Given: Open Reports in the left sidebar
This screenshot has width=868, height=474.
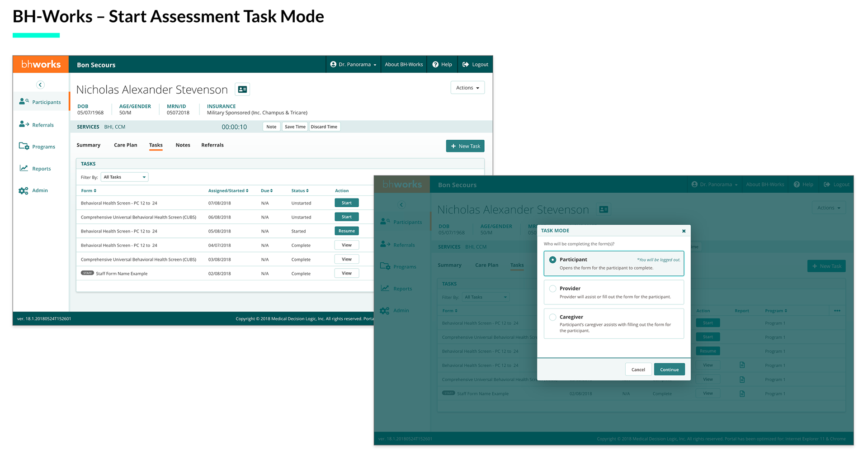Looking at the screenshot, I should (35, 168).
